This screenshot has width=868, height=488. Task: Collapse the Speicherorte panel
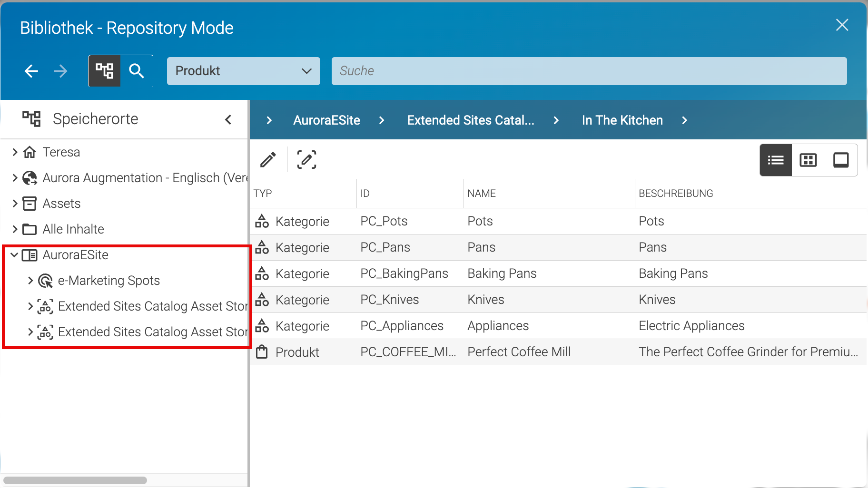tap(228, 119)
